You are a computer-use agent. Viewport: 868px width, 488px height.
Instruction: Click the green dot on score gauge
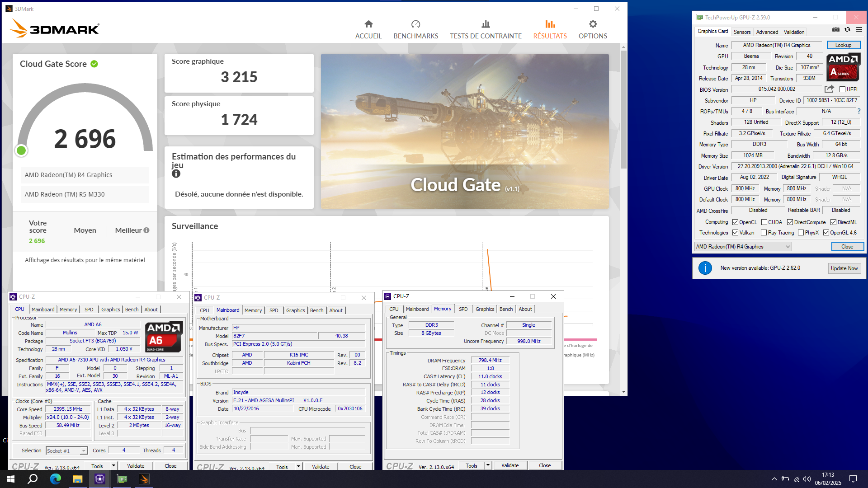(21, 150)
